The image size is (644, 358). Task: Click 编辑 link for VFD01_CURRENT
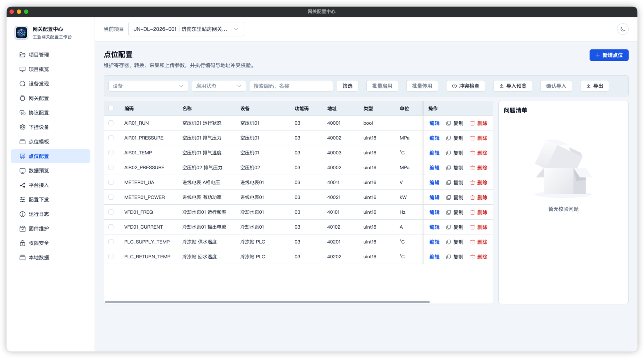434,227
